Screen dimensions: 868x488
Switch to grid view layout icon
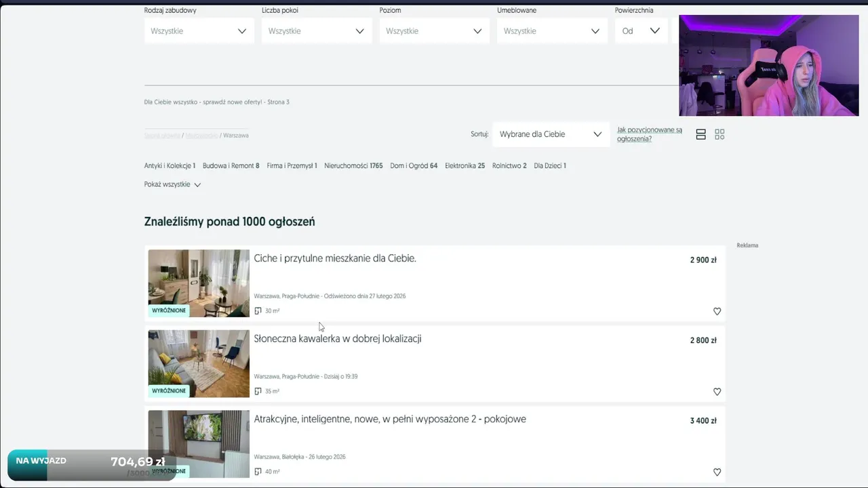point(719,135)
